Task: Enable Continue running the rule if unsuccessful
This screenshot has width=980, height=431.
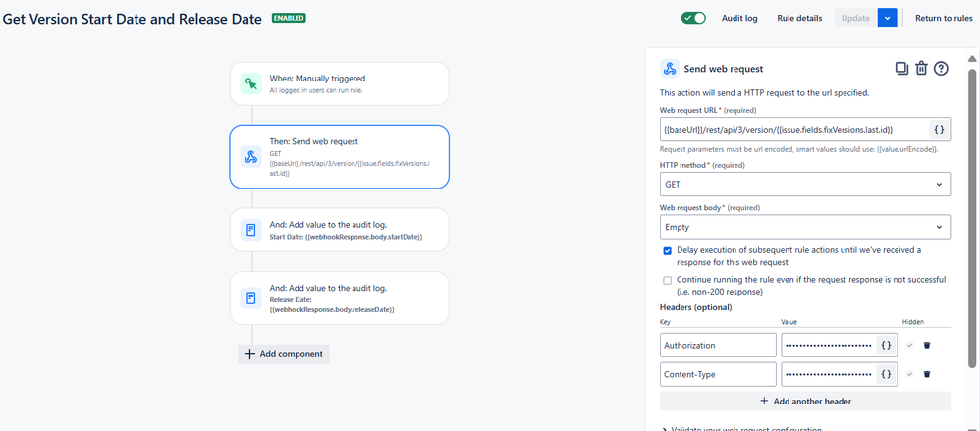Action: coord(668,280)
